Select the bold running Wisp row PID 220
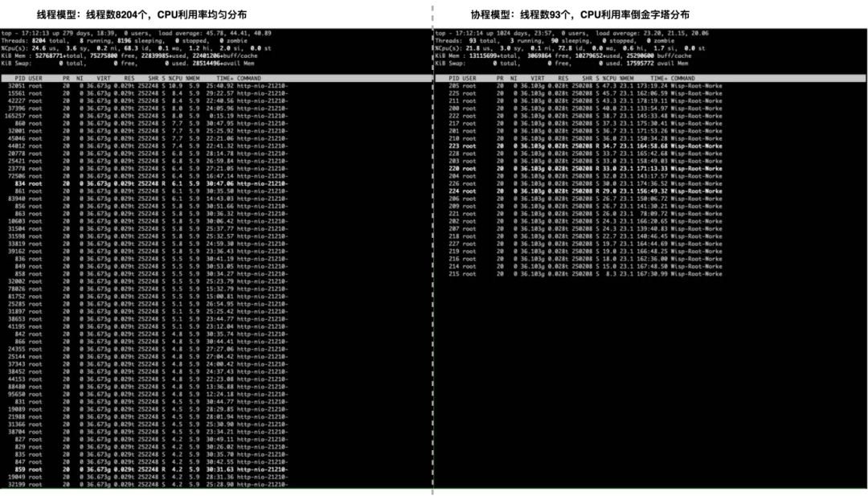Screen dimensions: 868x496 [585, 169]
